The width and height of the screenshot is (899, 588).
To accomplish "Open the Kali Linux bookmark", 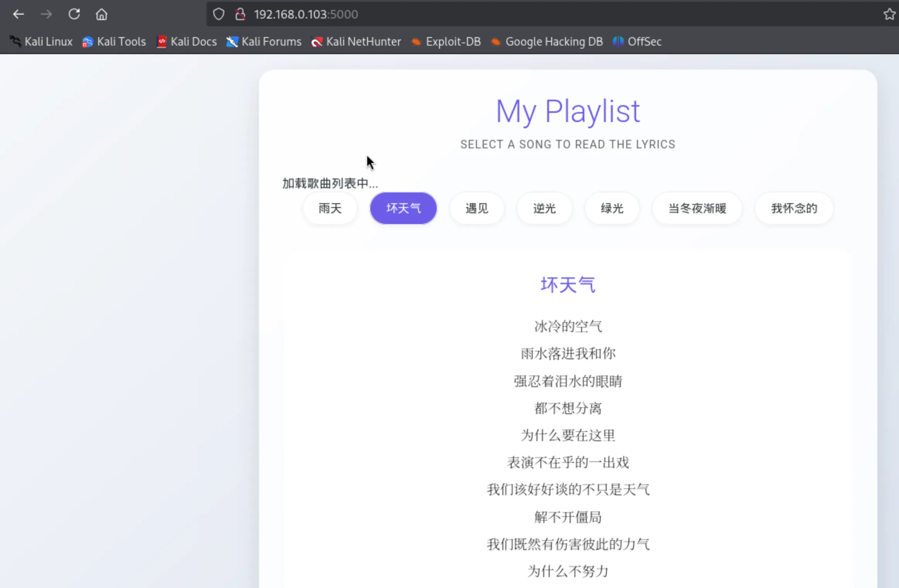I will coord(41,41).
